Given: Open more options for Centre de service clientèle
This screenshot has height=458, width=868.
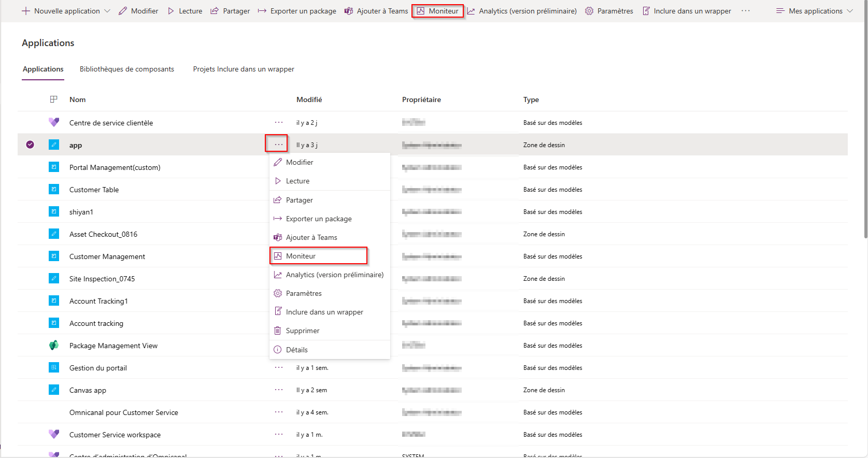Looking at the screenshot, I should pyautogui.click(x=279, y=122).
